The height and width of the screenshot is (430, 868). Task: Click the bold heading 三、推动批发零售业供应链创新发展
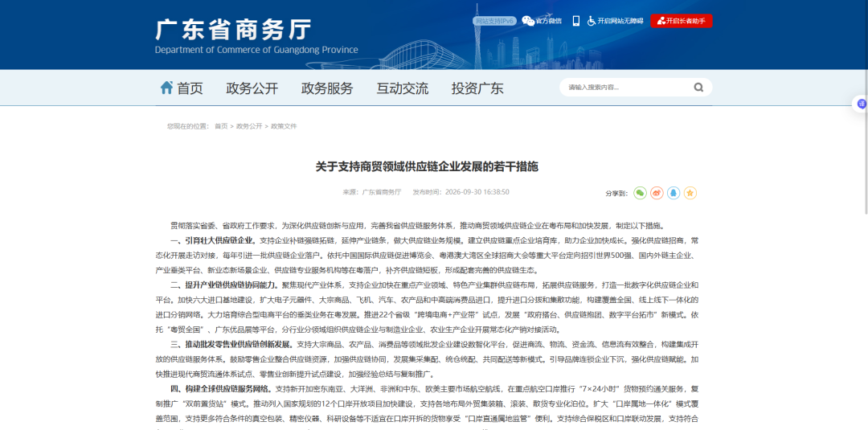pos(232,344)
